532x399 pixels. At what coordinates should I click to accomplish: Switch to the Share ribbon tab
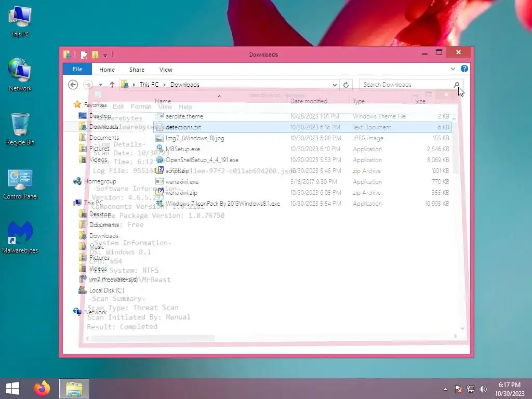[137, 70]
